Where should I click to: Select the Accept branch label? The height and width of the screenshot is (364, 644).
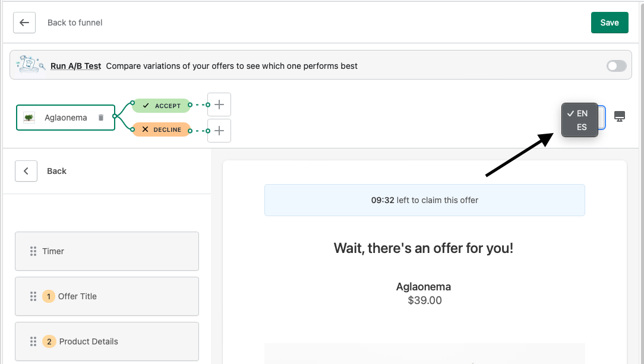(x=162, y=106)
